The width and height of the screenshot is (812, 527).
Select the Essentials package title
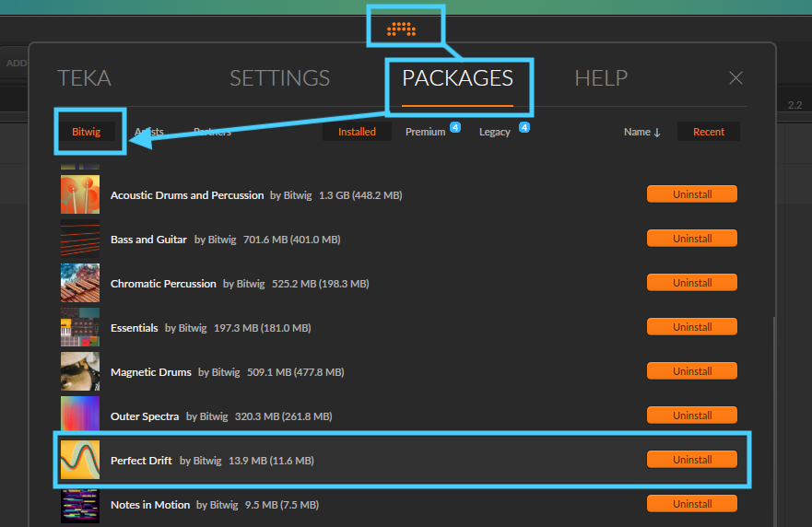pyautogui.click(x=135, y=328)
